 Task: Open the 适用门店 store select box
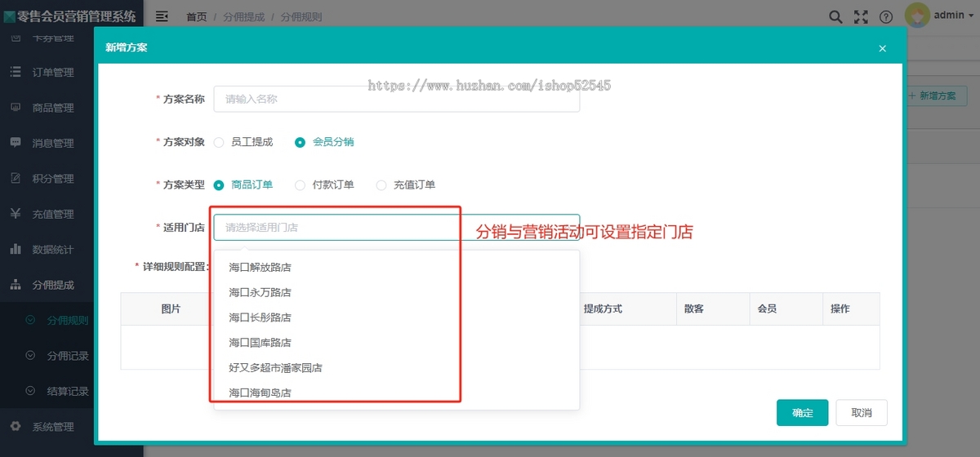(396, 227)
